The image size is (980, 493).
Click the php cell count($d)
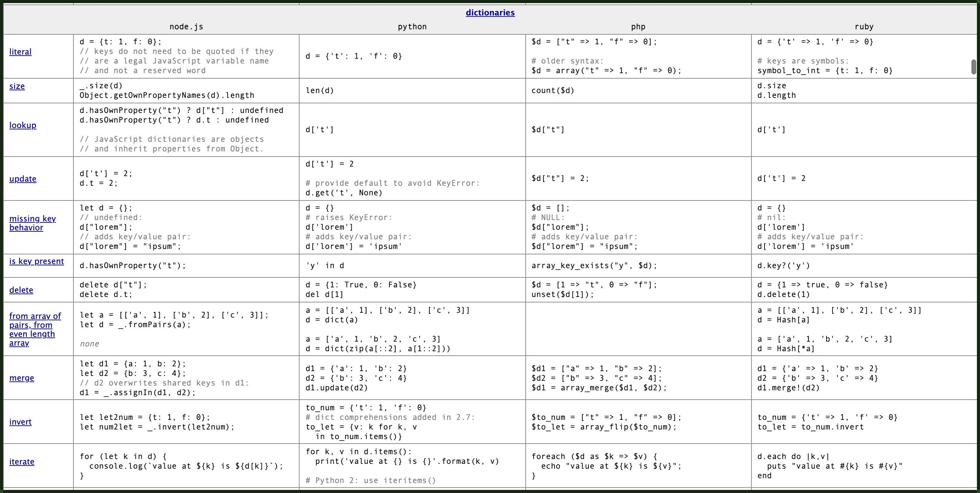click(553, 91)
